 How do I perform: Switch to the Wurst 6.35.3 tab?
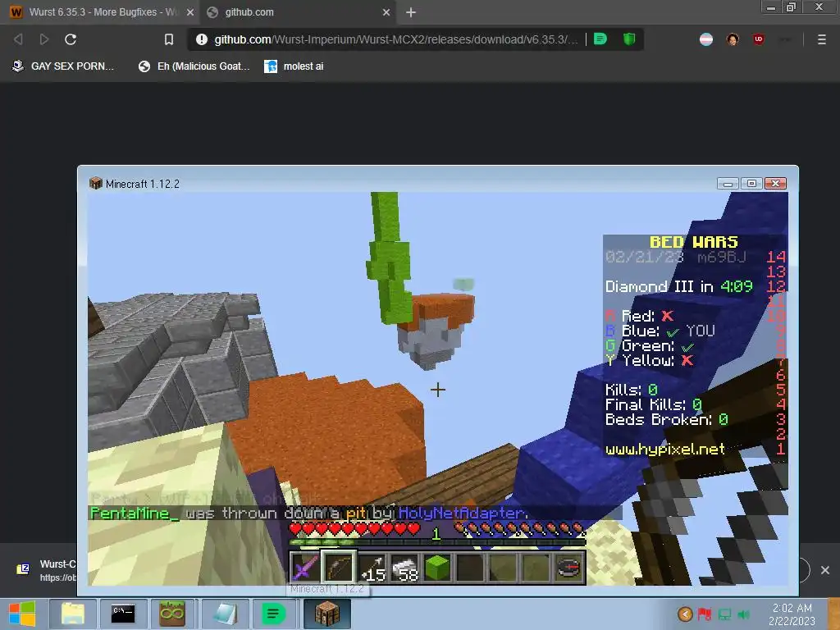(103, 11)
